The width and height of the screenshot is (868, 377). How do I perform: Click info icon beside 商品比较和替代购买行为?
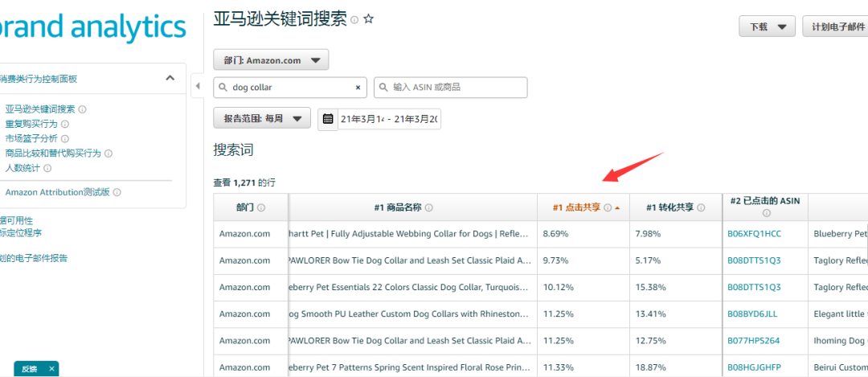[108, 154]
